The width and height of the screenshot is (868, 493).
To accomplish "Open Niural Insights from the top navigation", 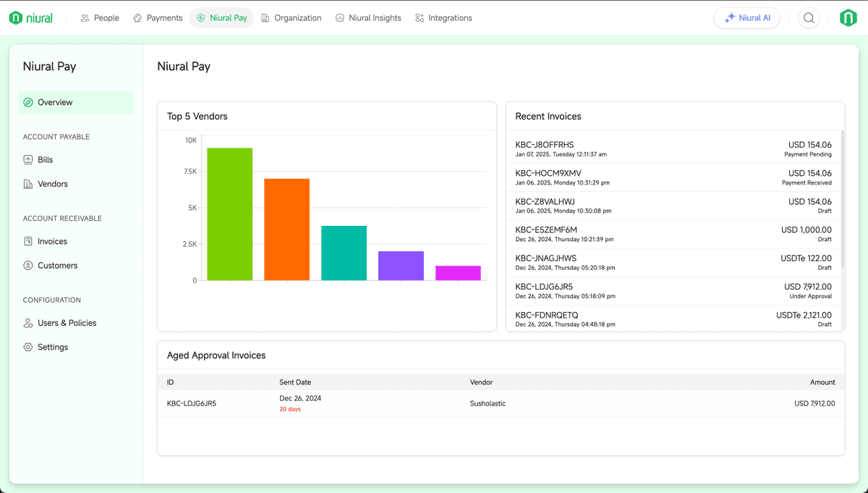I will 368,18.
